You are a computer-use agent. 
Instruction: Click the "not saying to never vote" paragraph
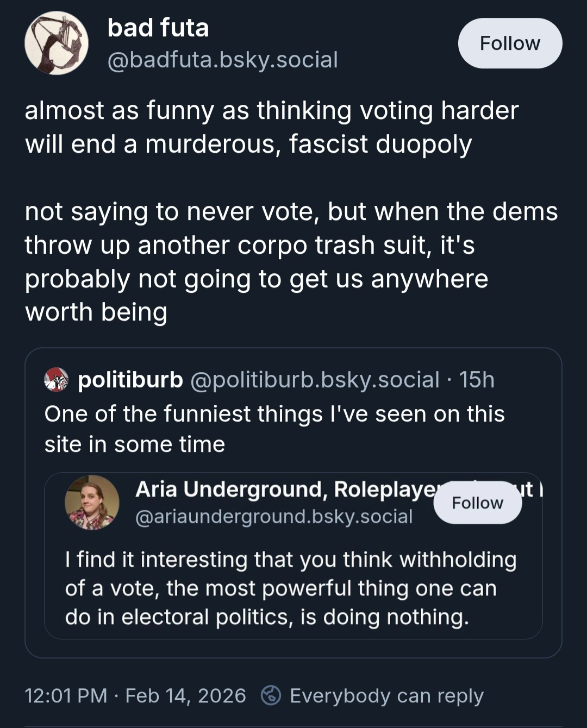pyautogui.click(x=291, y=261)
